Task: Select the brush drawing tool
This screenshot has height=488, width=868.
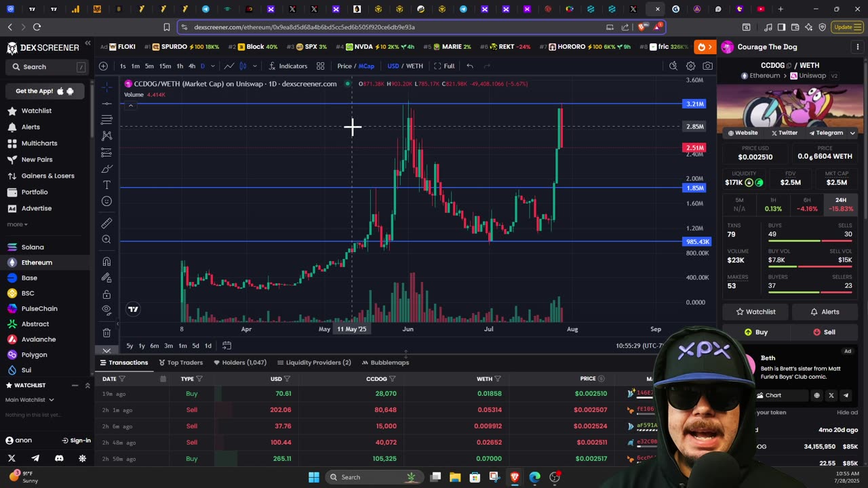Action: (106, 169)
